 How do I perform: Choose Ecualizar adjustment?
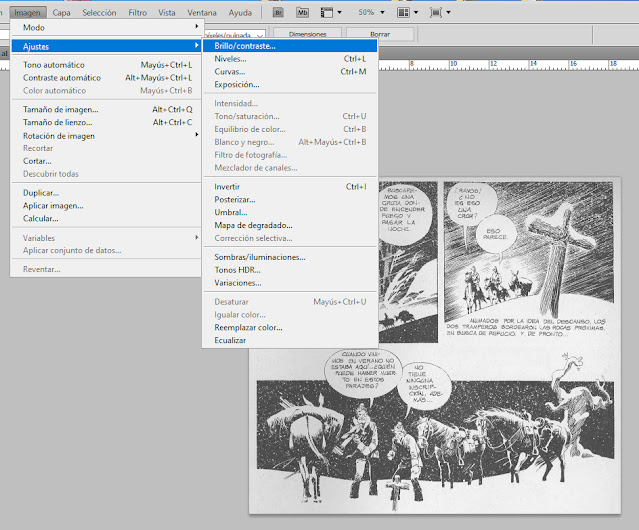coord(290,340)
